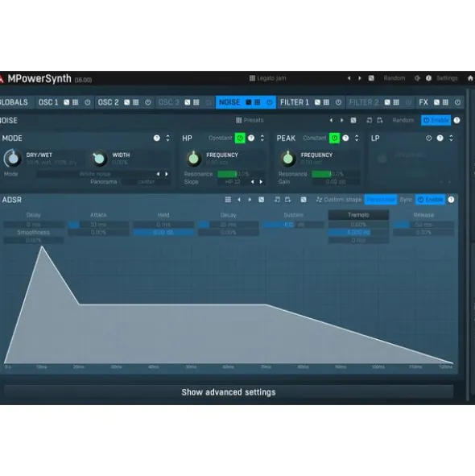This screenshot has height=476, width=475.
Task: Collapse the MODE section with its arrows
Action: point(167,138)
